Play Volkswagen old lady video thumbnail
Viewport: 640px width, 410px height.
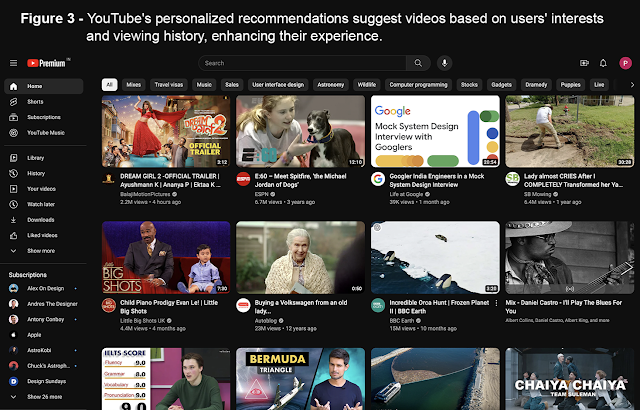(x=300, y=257)
